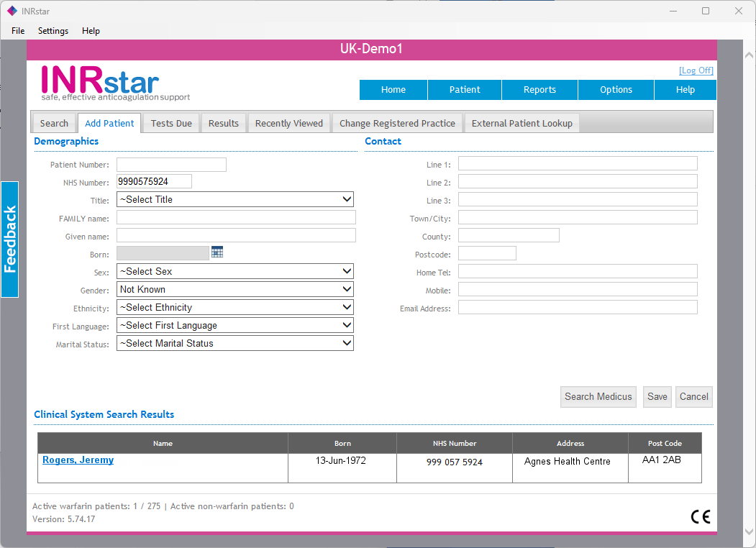This screenshot has width=756, height=548.
Task: Click the Patient Number field
Action: pyautogui.click(x=171, y=165)
